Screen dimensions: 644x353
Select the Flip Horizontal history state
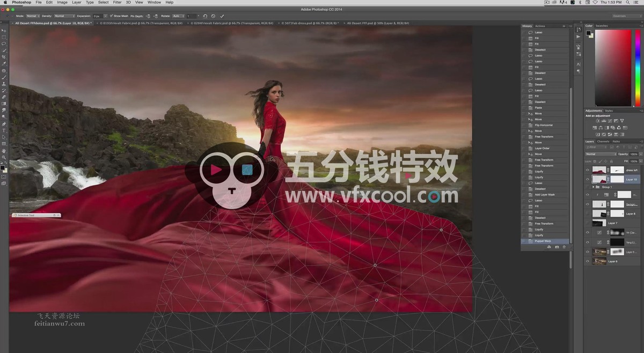tap(544, 125)
